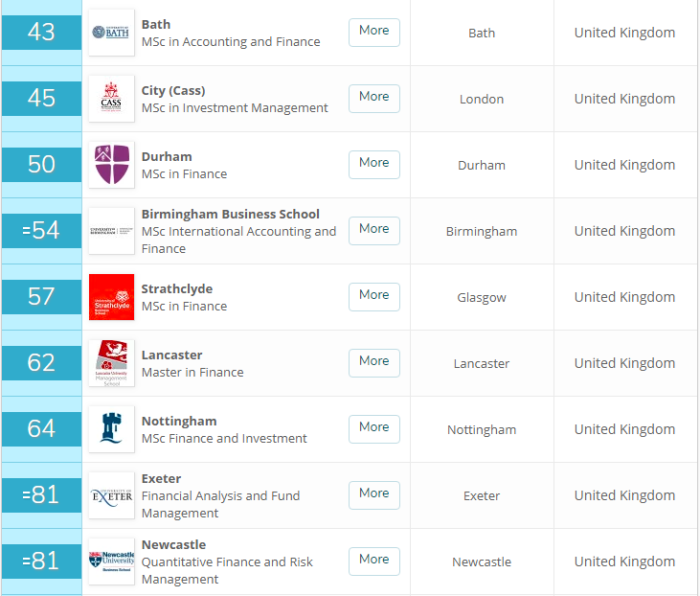Open the Nottingham school name link
700x596 pixels.
(179, 421)
